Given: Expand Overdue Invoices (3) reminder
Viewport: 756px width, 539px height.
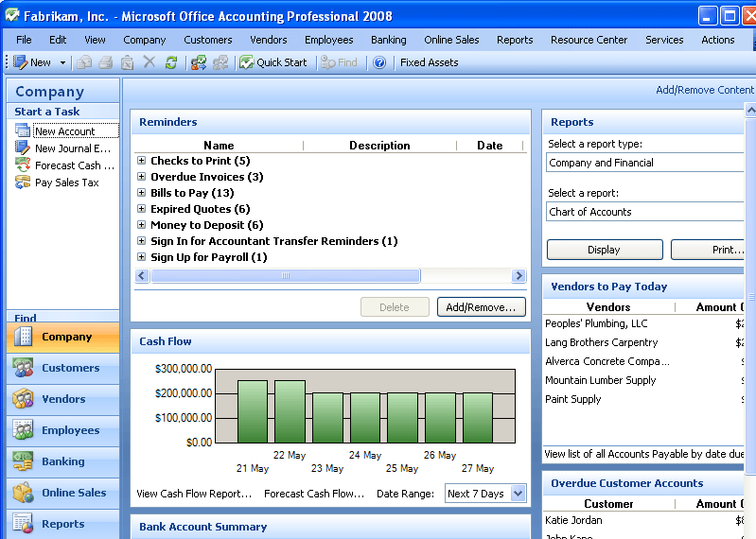Looking at the screenshot, I should click(141, 176).
